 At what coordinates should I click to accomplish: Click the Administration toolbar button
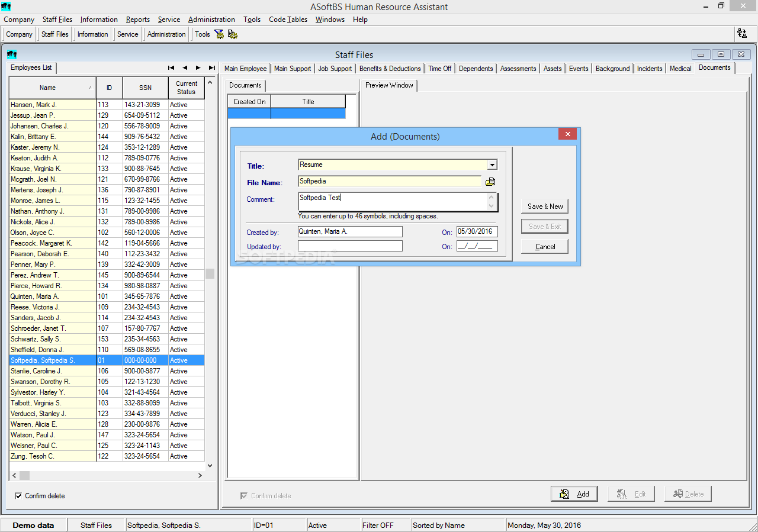[x=166, y=34]
